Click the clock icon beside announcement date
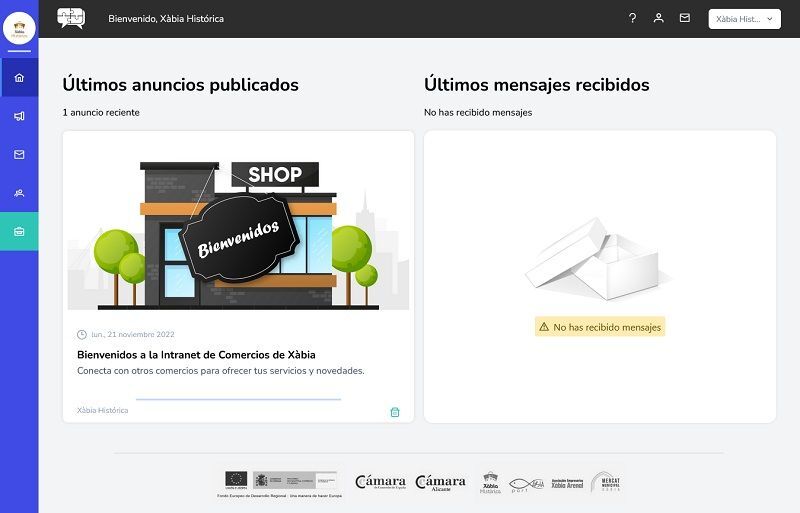 click(x=82, y=334)
